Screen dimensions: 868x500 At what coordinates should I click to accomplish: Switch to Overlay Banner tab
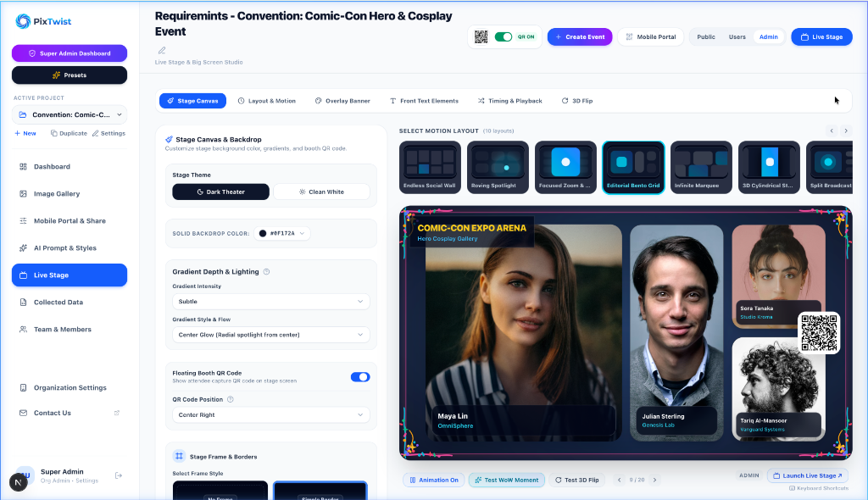tap(342, 101)
